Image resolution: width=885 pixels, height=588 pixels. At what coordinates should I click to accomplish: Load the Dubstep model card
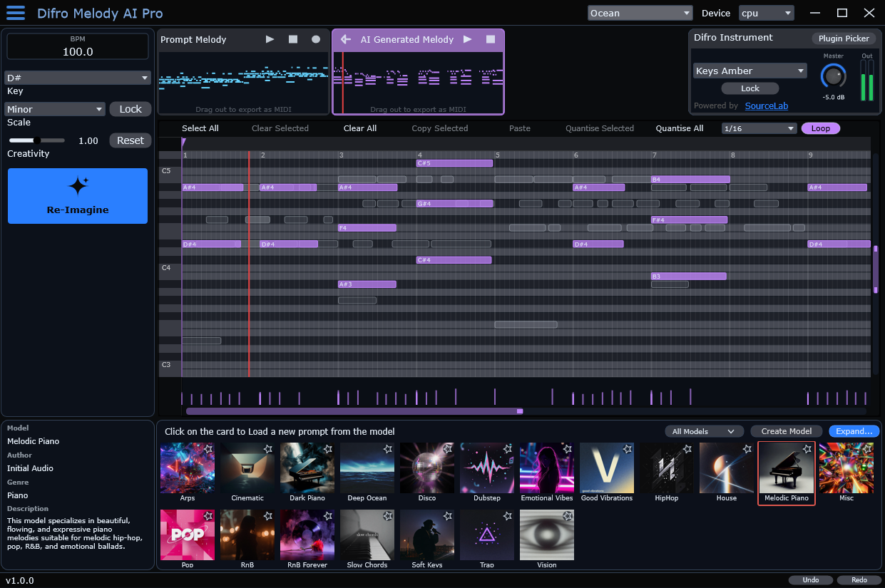[487, 473]
